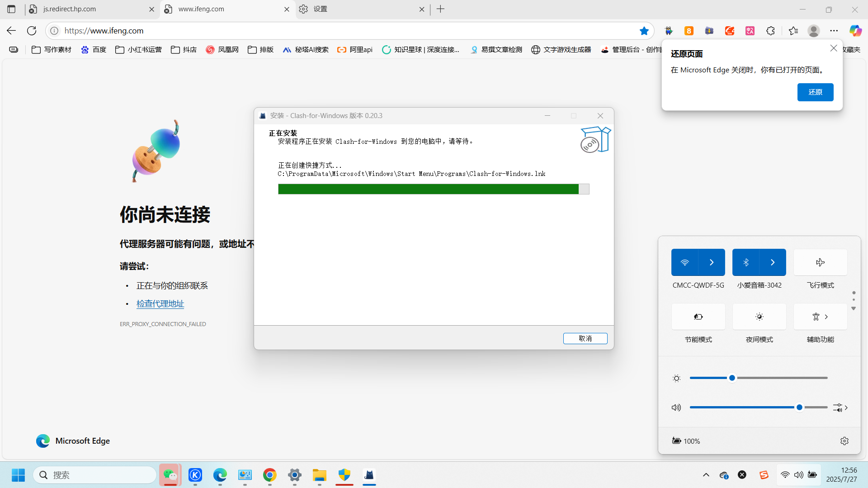Open the 文字游戏生成器 bookmark
868x488 pixels.
(561, 50)
